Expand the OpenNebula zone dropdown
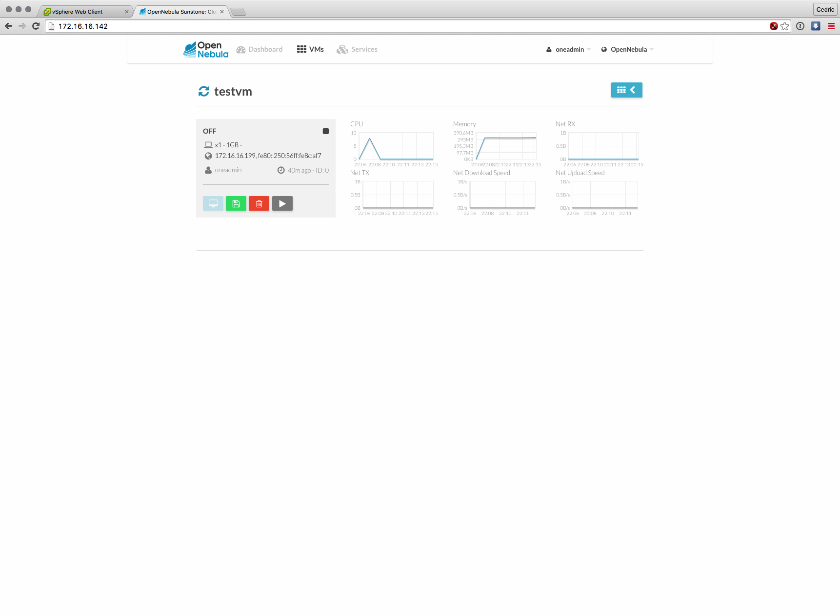This screenshot has width=840, height=616. pyautogui.click(x=627, y=50)
